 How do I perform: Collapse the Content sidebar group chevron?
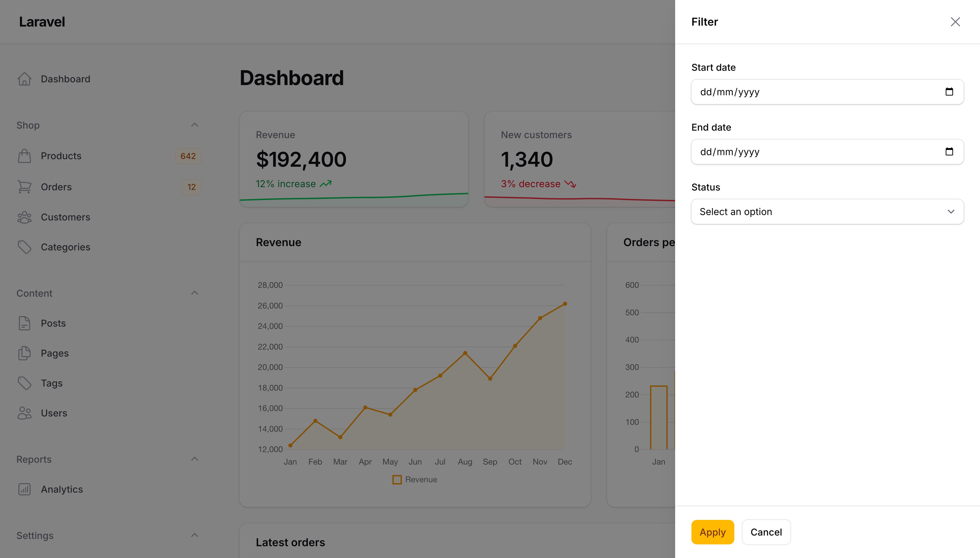point(195,293)
